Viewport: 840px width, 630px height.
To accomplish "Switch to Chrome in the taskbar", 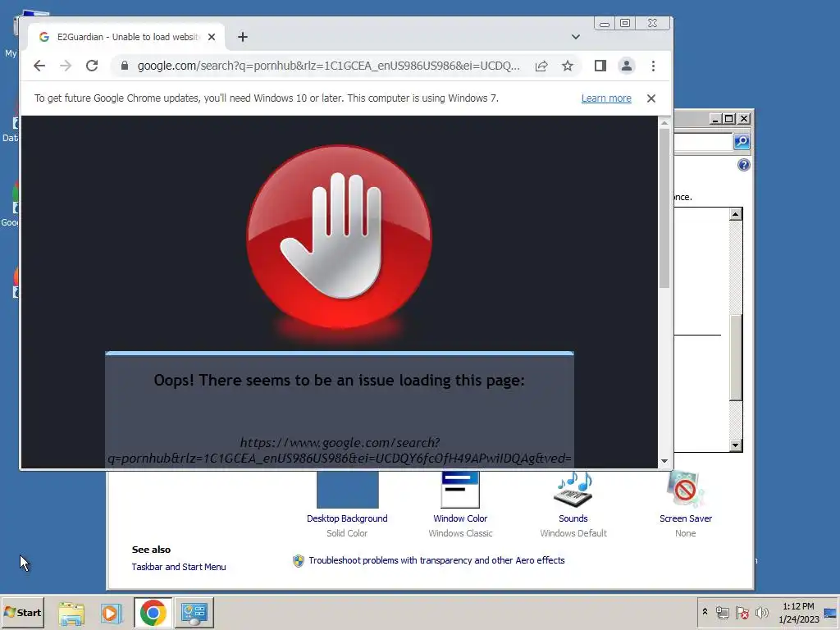I will coord(153,613).
